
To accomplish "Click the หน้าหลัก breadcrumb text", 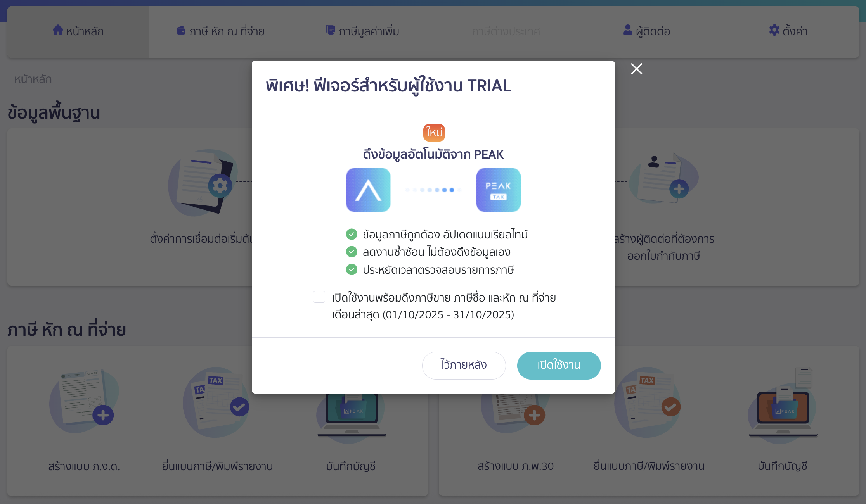I will (x=33, y=79).
